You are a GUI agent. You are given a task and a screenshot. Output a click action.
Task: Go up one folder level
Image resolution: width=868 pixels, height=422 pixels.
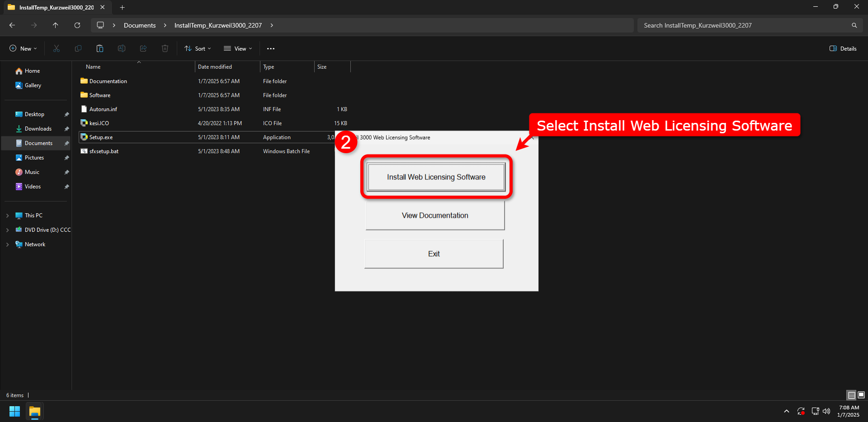pyautogui.click(x=56, y=25)
